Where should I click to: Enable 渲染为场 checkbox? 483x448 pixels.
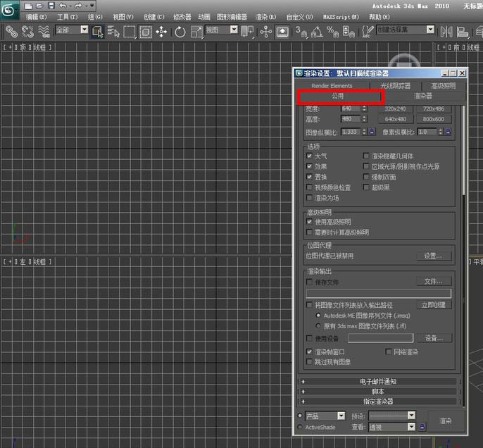pos(309,197)
